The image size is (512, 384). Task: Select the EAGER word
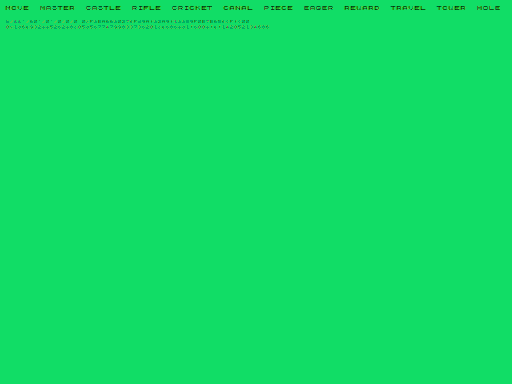click(319, 8)
